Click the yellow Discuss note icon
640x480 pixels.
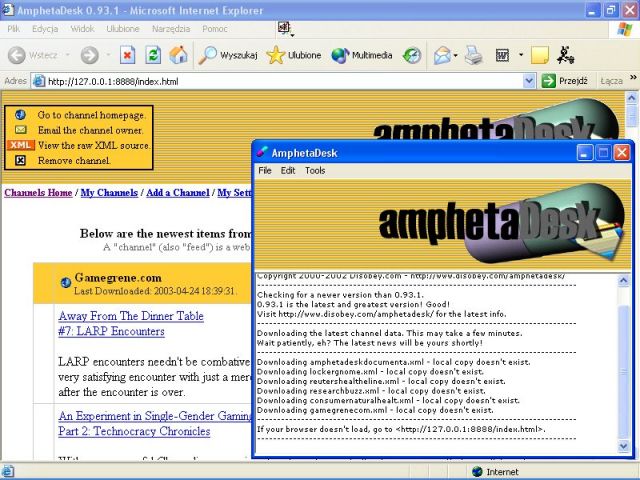click(x=540, y=55)
